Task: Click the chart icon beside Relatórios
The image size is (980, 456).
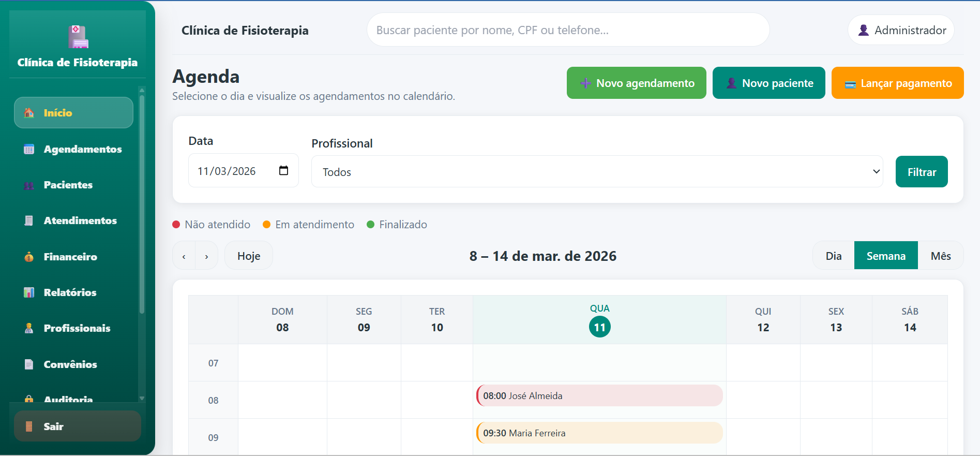Action: click(29, 292)
